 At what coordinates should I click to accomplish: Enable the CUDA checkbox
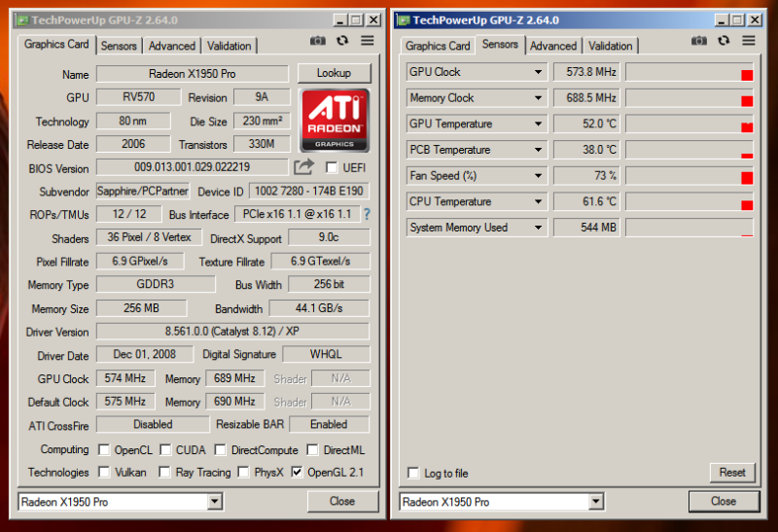click(x=165, y=450)
